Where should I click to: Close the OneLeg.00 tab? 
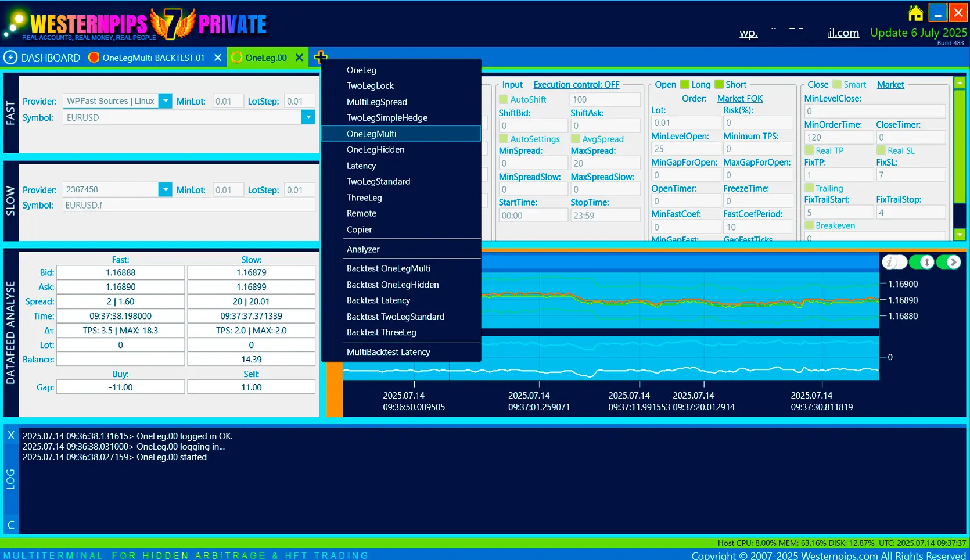[299, 58]
